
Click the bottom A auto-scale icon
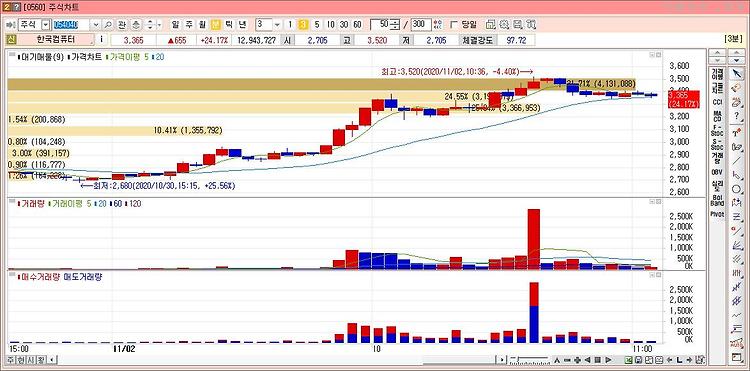tap(557, 360)
